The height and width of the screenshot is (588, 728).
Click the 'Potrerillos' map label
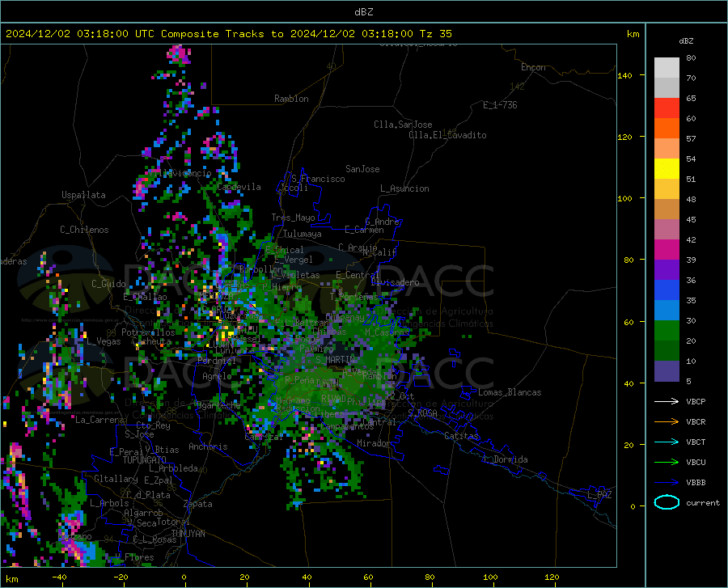point(148,332)
